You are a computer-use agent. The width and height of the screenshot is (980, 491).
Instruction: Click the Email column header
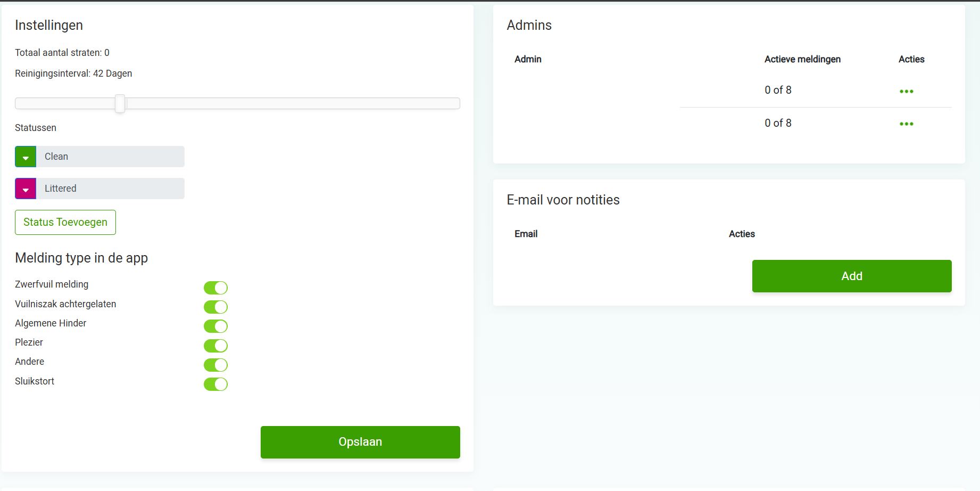point(526,234)
